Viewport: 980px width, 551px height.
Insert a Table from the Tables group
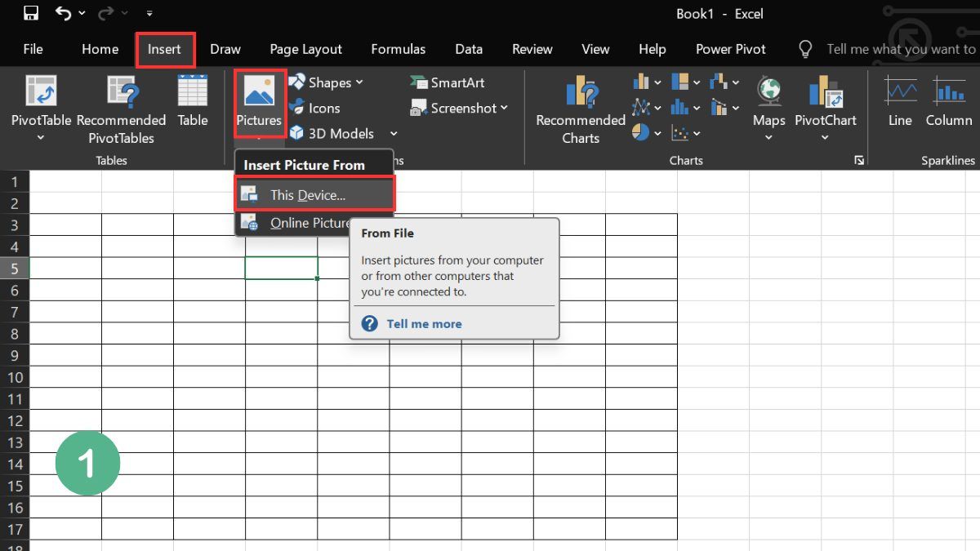pyautogui.click(x=193, y=102)
